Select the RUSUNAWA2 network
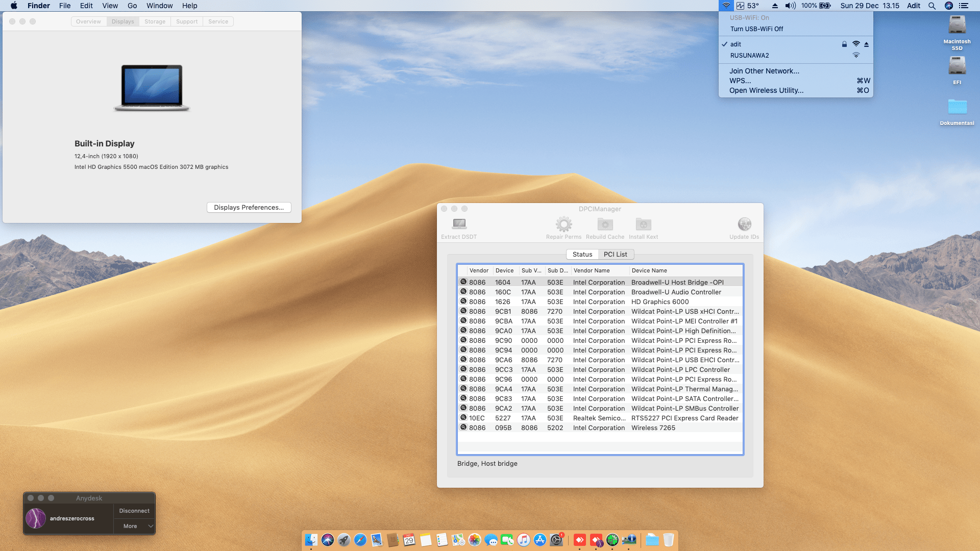Image resolution: width=980 pixels, height=551 pixels. 796,56
